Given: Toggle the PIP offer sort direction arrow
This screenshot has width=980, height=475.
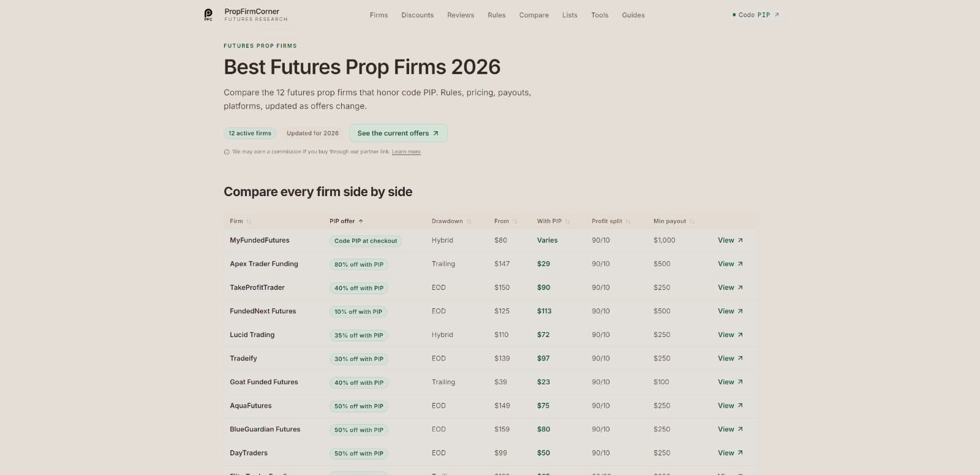Looking at the screenshot, I should tap(362, 221).
